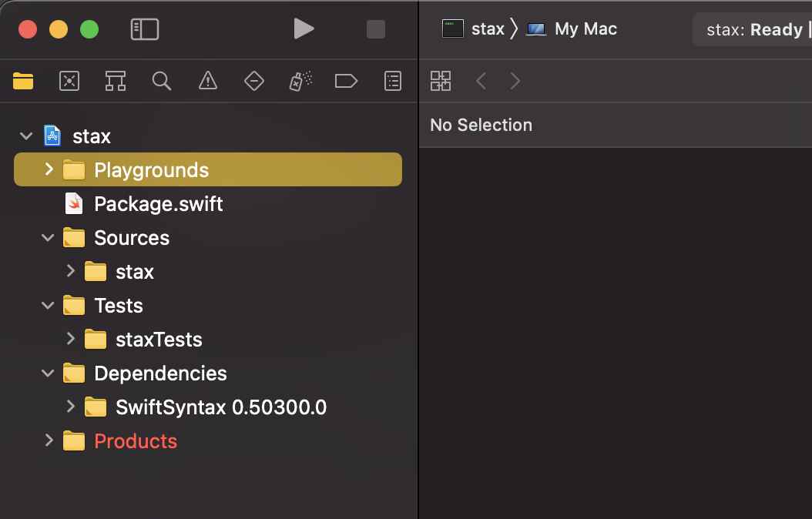Select the Sources folder
The width and height of the screenshot is (812, 519).
pyautogui.click(x=132, y=238)
